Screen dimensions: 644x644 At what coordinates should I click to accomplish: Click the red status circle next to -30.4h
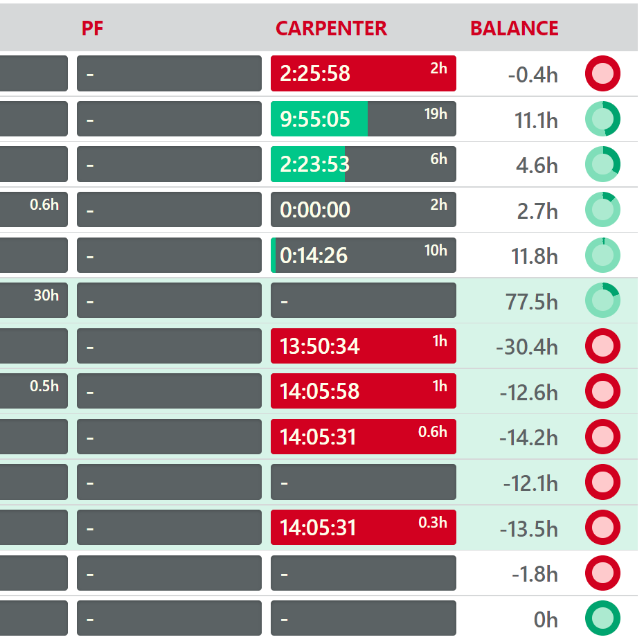[602, 346]
